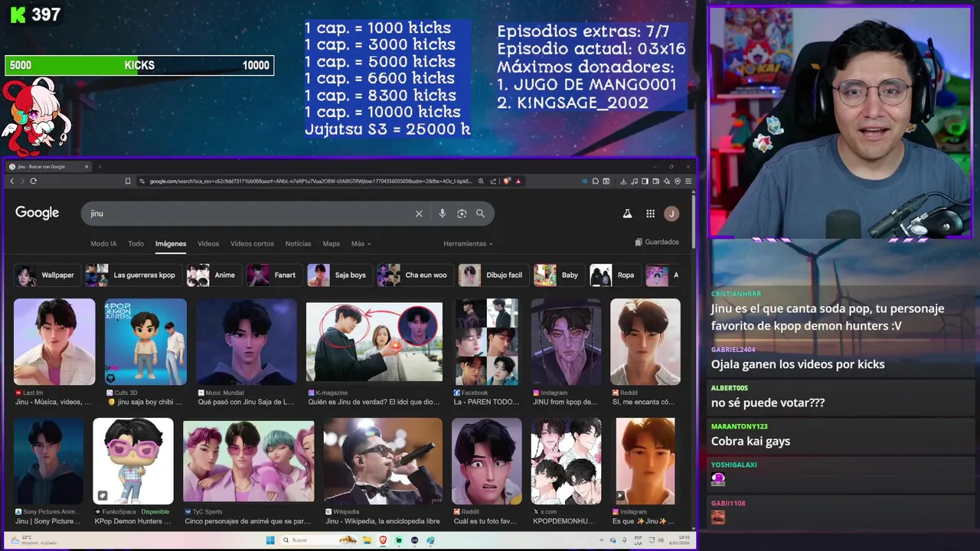Select the Fanart filter chip
980x551 pixels.
(x=274, y=275)
